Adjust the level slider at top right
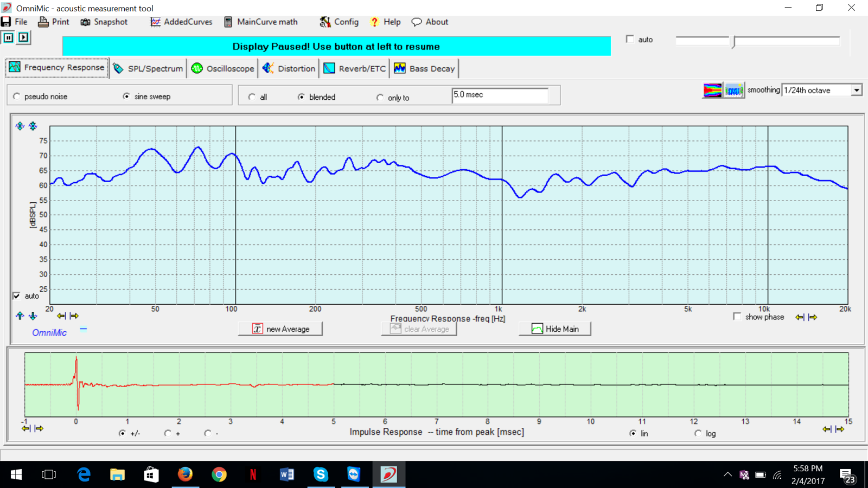This screenshot has width=868, height=488. click(x=733, y=41)
